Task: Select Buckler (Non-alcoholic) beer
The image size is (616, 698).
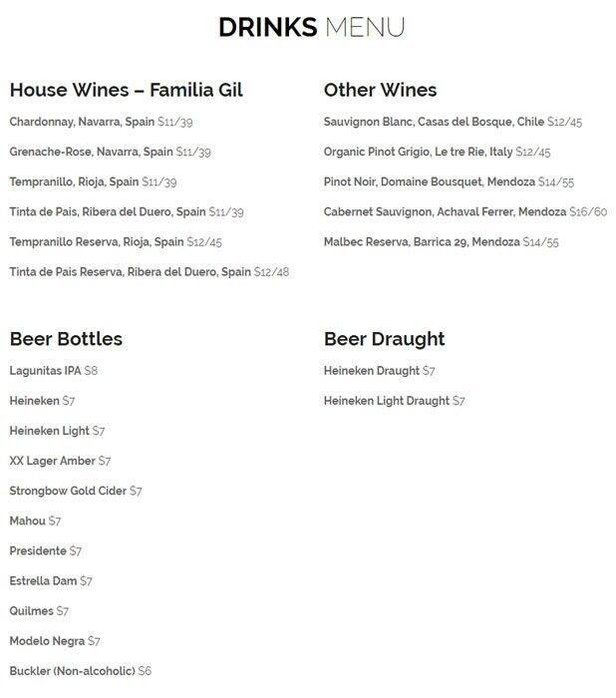Action: [x=81, y=671]
